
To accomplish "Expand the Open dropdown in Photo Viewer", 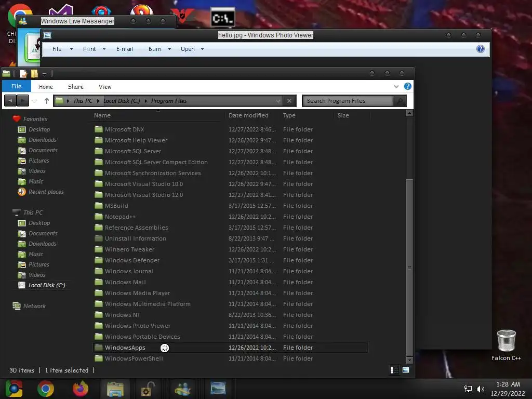I will pyautogui.click(x=202, y=49).
